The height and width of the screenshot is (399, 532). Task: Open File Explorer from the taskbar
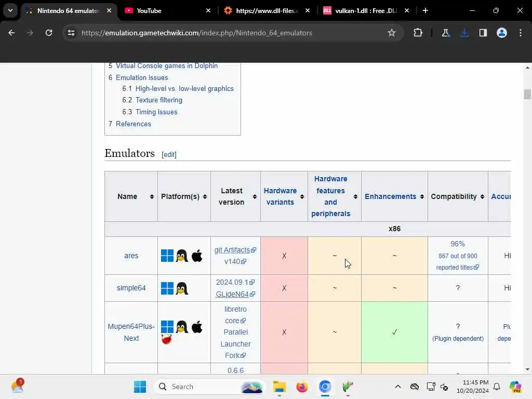pos(279,387)
